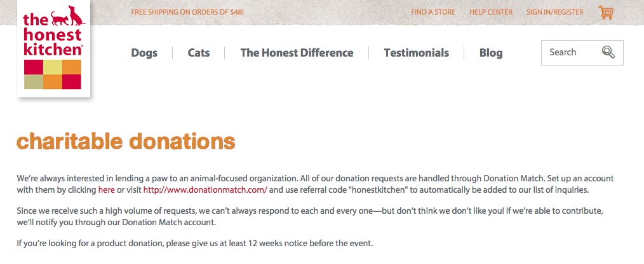Viewport: 644px width, 264px height.
Task: Click the free shipping promo banner text
Action: pos(187,12)
